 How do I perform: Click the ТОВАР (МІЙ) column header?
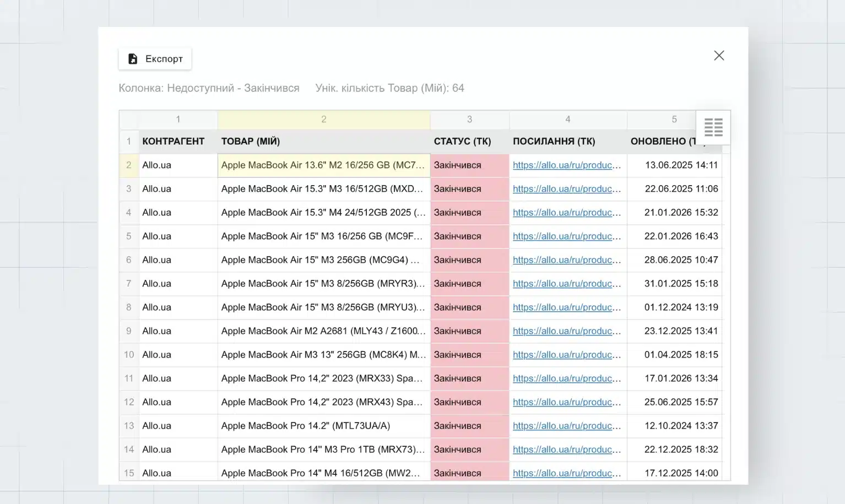click(251, 142)
